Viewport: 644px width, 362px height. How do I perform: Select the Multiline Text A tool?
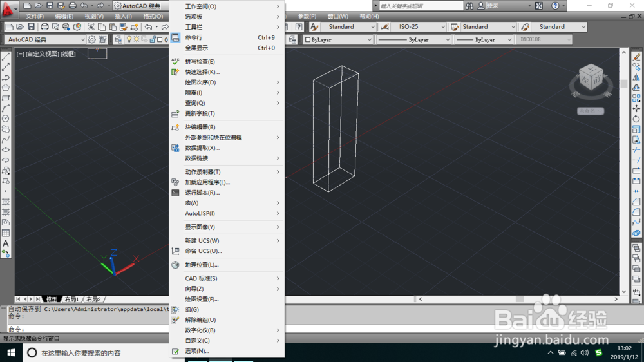6,243
